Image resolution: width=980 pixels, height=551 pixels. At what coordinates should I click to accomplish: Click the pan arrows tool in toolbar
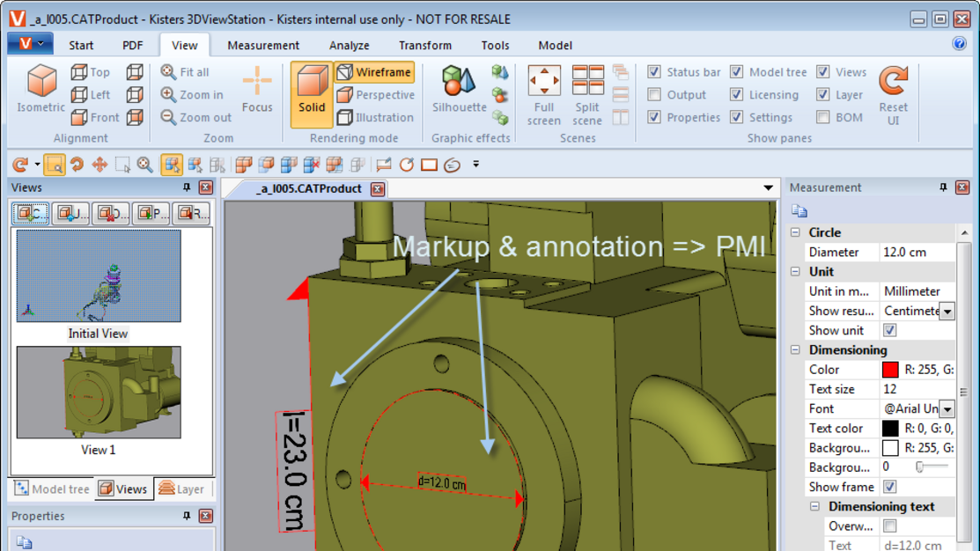click(x=99, y=165)
